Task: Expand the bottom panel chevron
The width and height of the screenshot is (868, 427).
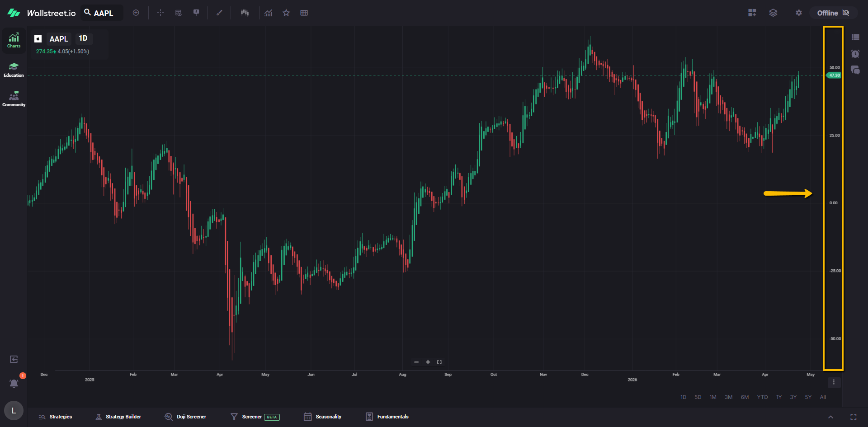Action: [x=830, y=417]
